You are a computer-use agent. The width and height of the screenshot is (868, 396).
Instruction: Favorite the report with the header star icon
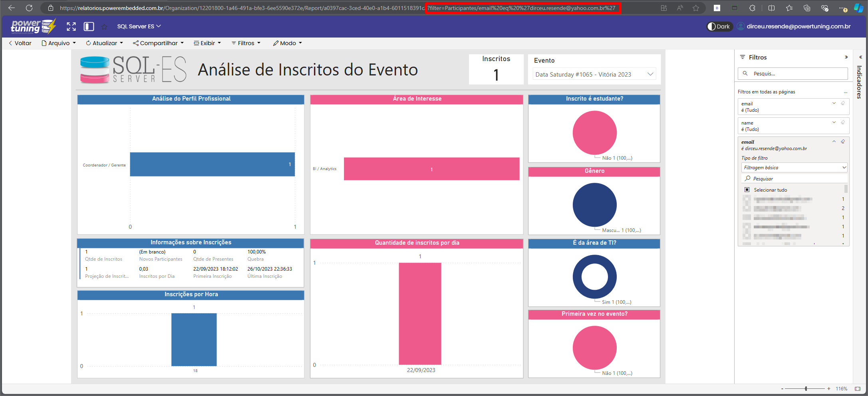(x=104, y=27)
